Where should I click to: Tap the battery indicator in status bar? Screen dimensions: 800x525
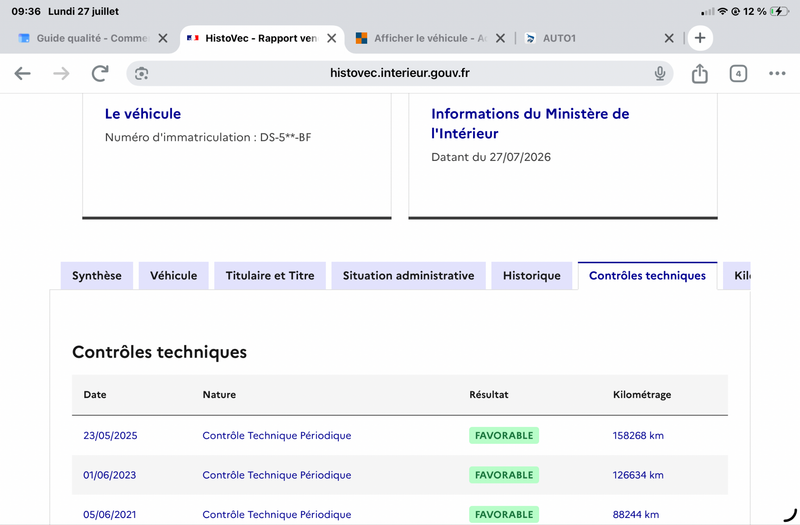point(779,11)
